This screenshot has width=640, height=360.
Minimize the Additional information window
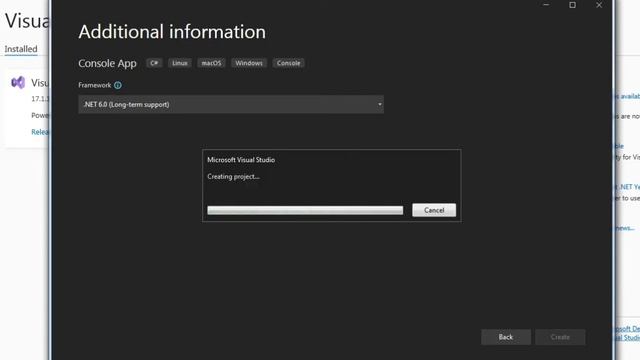tap(546, 5)
